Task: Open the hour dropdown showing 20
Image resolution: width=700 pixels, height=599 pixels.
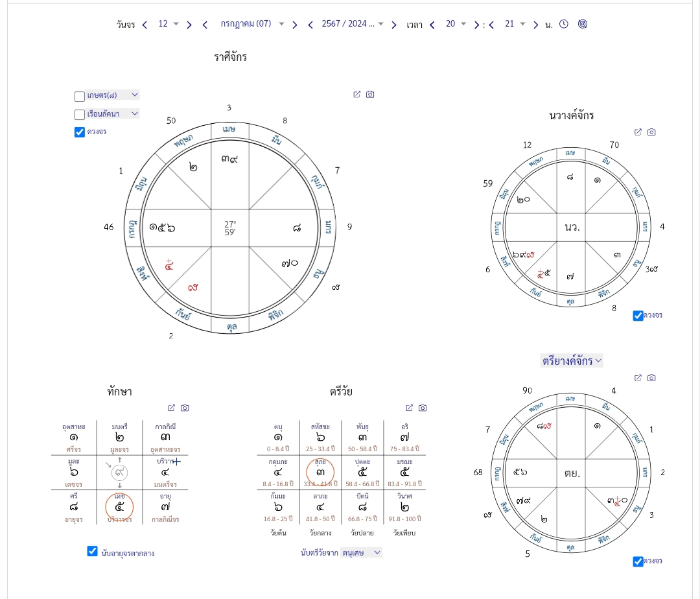Action: 456,23
